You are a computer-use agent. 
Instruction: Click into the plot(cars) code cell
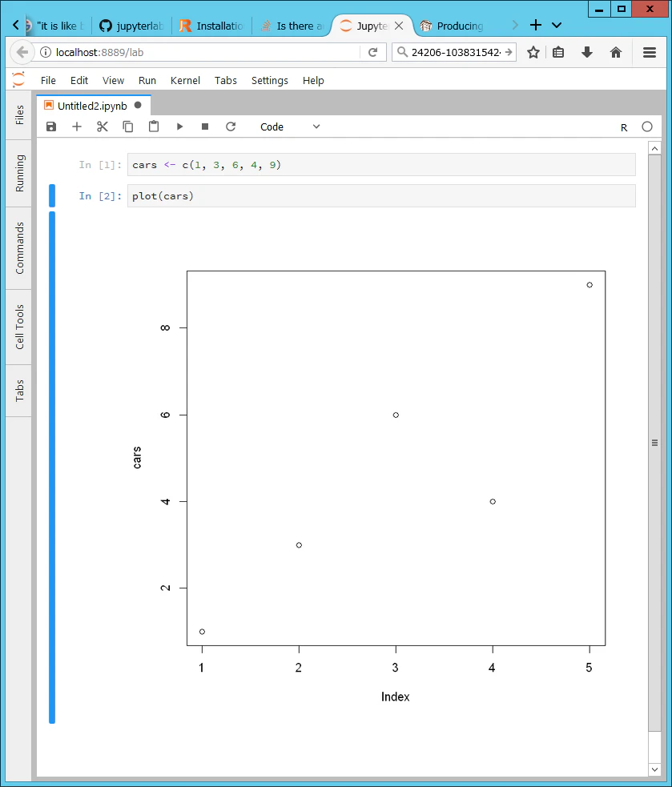pyautogui.click(x=381, y=195)
